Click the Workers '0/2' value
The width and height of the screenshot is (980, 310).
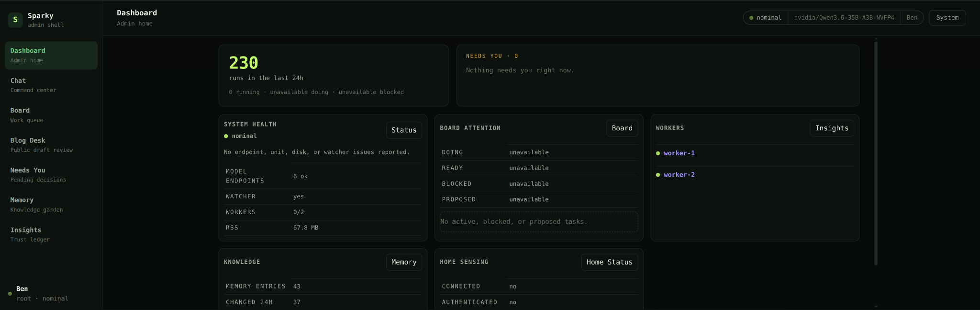(299, 212)
